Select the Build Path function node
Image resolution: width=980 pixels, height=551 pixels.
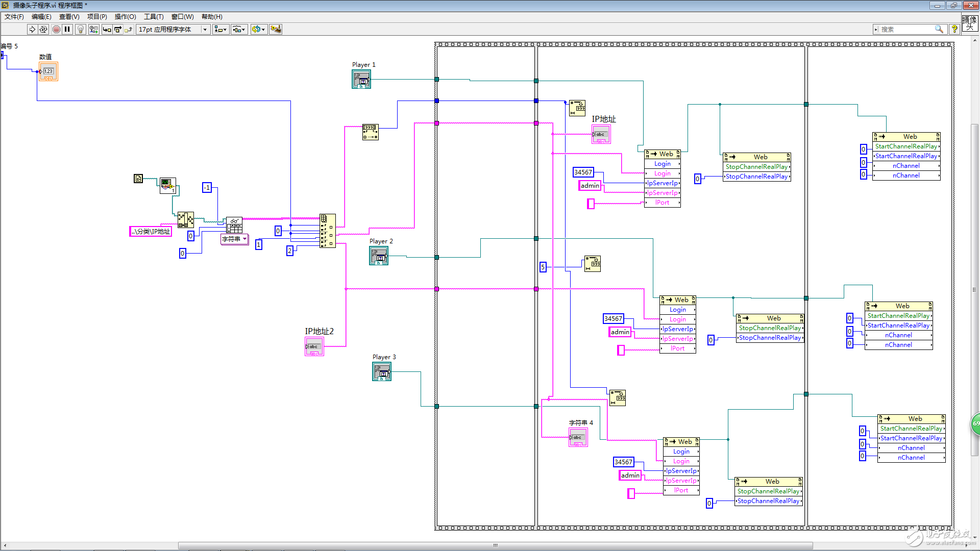click(x=186, y=220)
